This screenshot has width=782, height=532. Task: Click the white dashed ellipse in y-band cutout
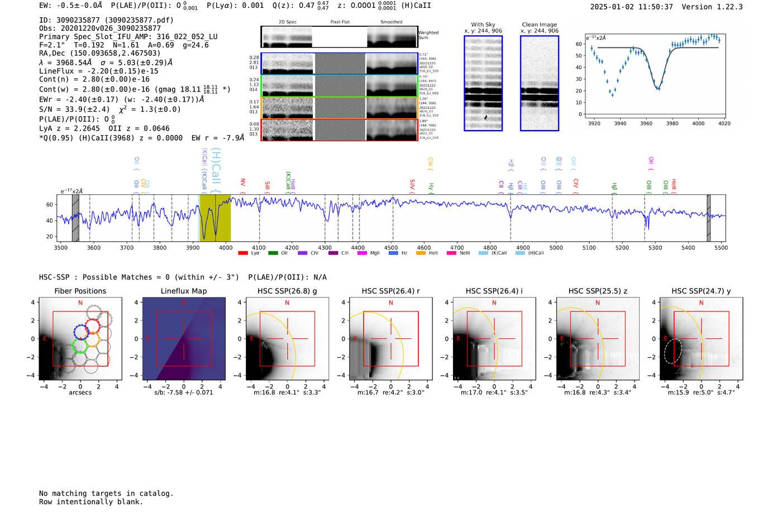[x=673, y=351]
